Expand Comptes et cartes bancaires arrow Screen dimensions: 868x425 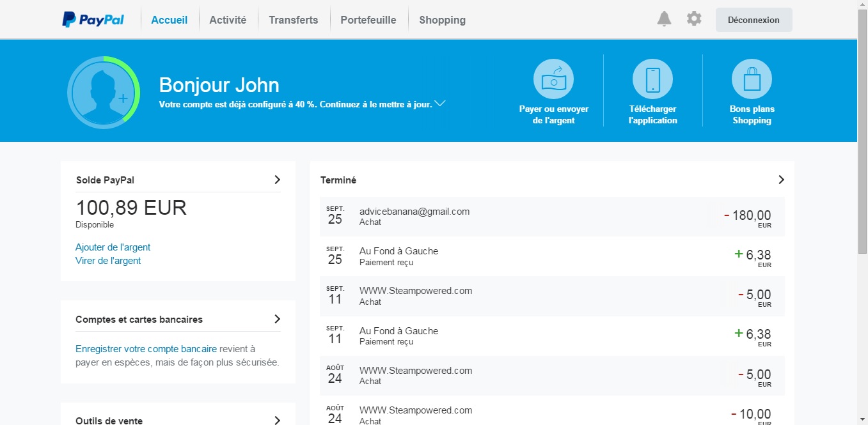coord(277,319)
